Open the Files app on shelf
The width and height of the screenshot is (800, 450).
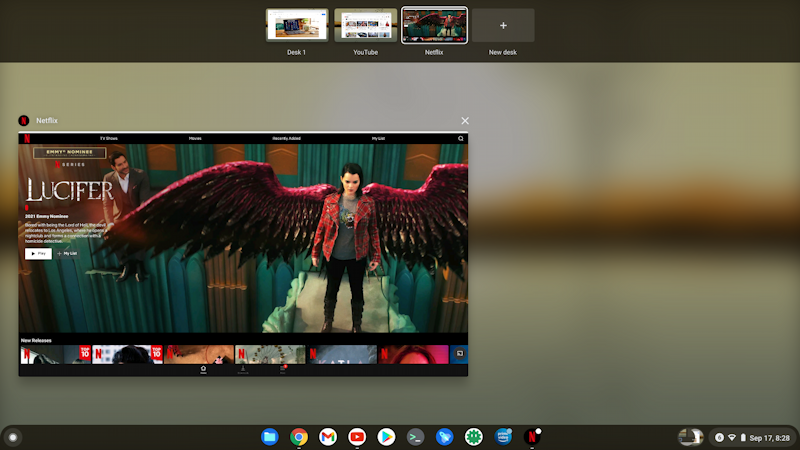[x=270, y=437]
